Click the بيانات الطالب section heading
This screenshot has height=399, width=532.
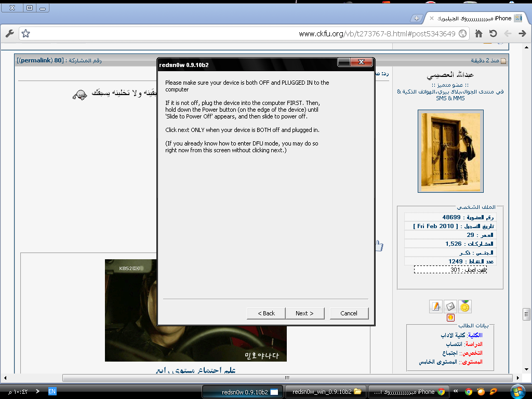click(x=474, y=326)
